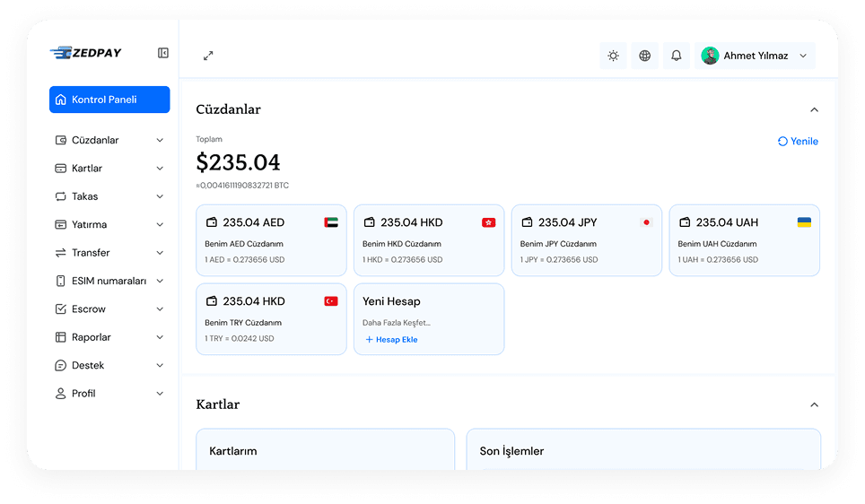Open Ahmet Yılmaz user menu chevron
The width and height of the screenshot is (865, 504).
[x=803, y=56]
